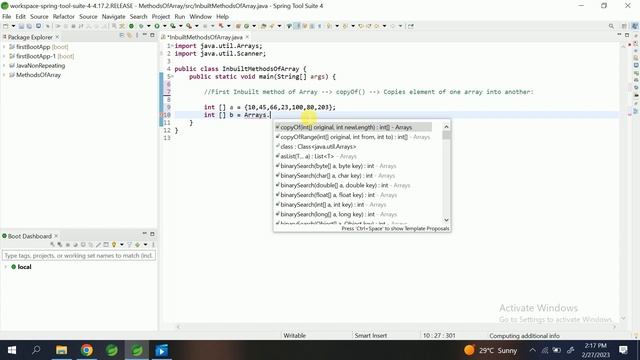Select the Package Explorer tab
The width and height of the screenshot is (640, 360).
click(x=30, y=37)
